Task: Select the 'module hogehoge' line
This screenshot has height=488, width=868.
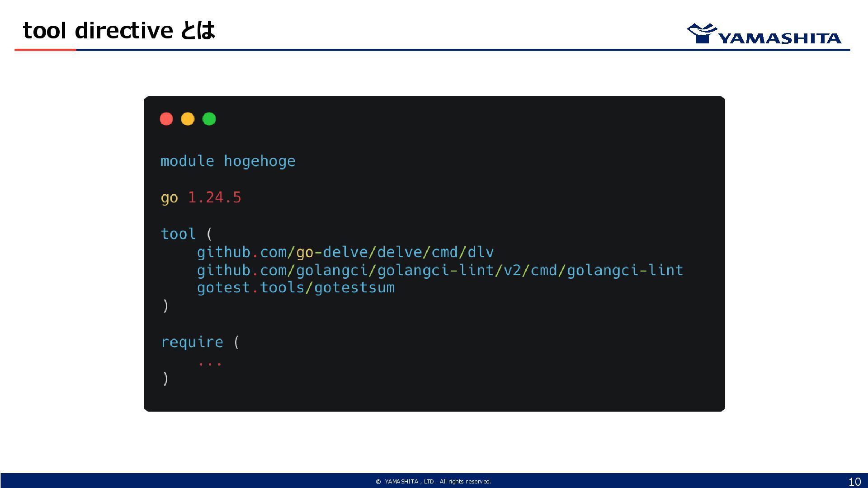Action: [228, 161]
